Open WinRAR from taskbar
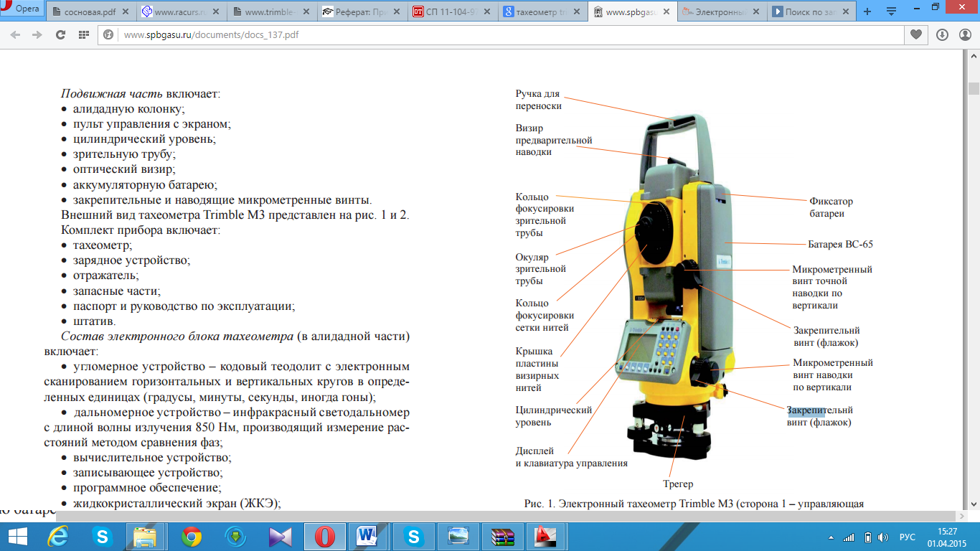 [502, 537]
